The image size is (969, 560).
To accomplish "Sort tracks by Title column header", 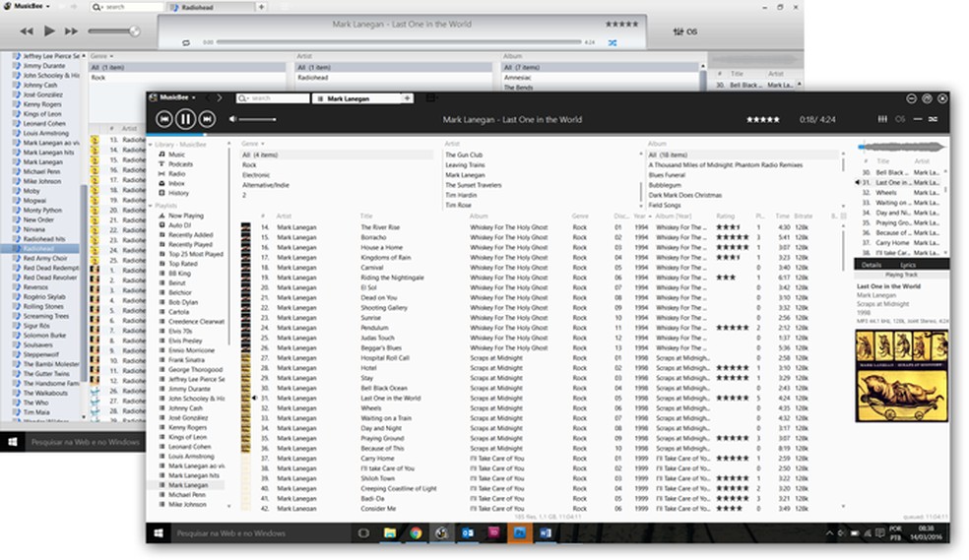I will 366,217.
